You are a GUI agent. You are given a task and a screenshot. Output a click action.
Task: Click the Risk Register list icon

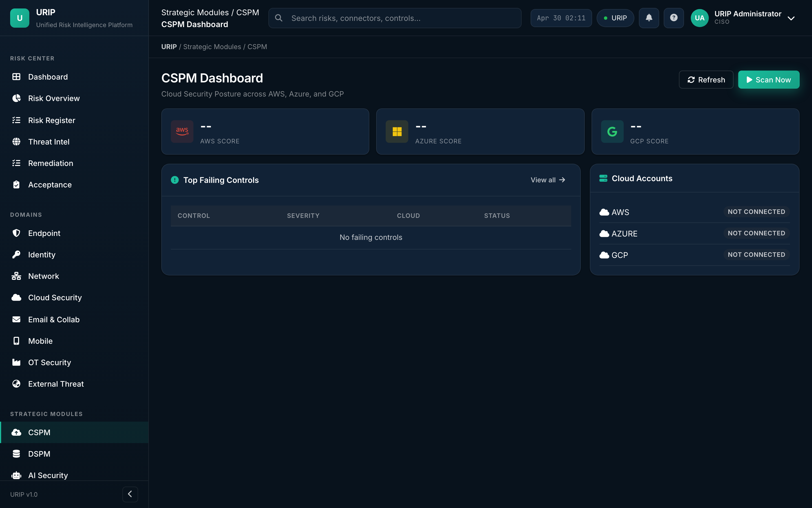tap(16, 120)
